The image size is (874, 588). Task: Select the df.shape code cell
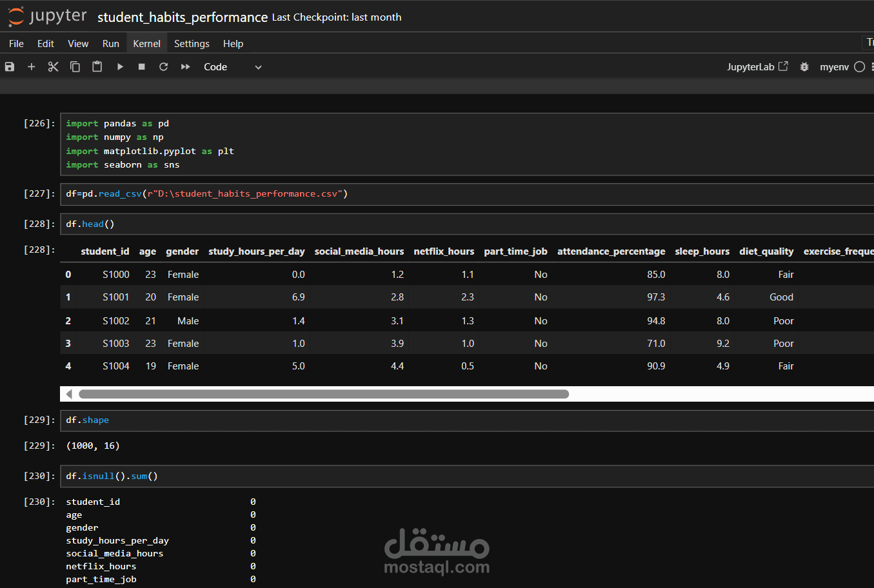467,420
